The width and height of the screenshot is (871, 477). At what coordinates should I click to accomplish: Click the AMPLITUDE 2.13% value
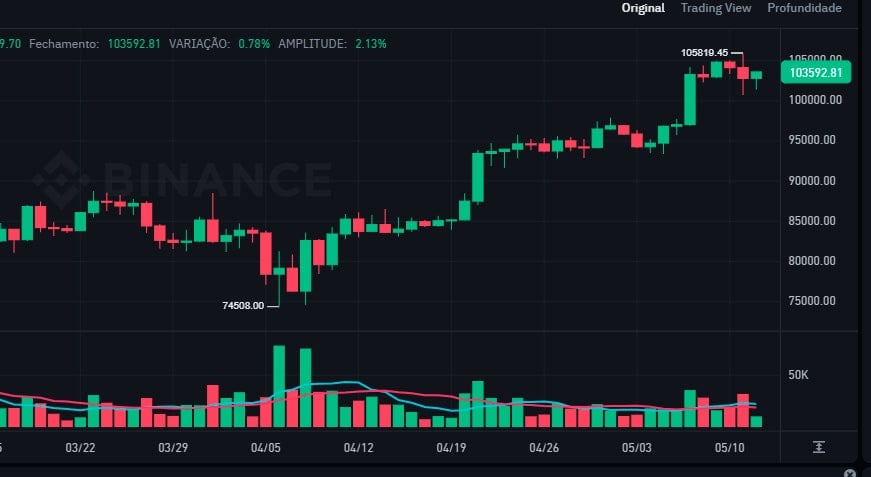click(x=370, y=44)
